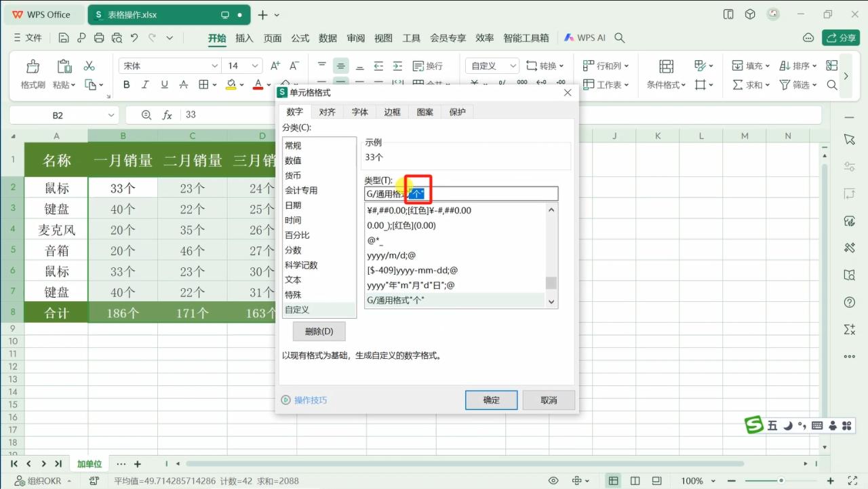Select yyyy/m/d;@ in the type list

[x=455, y=255]
